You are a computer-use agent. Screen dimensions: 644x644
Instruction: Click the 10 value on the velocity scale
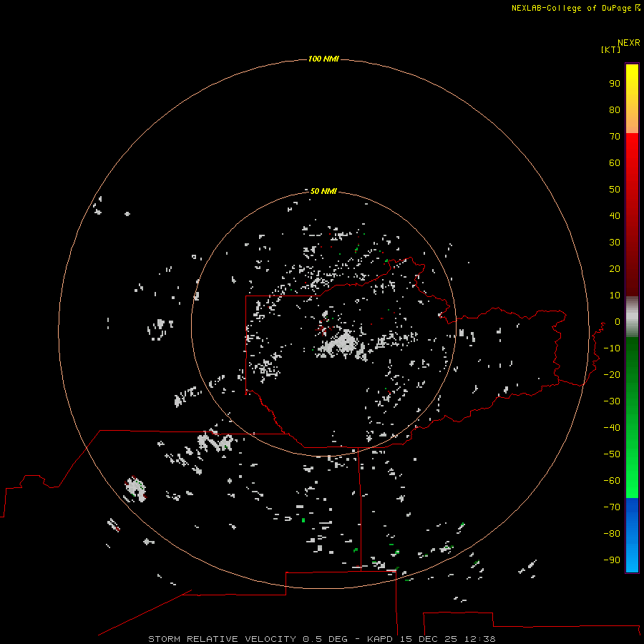(615, 296)
